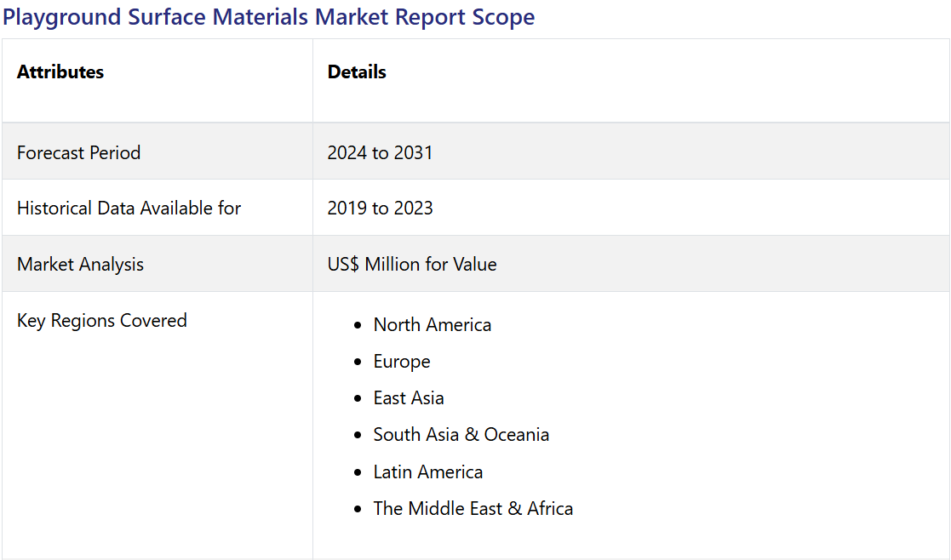Click the 2024 to 2031 value
This screenshot has height=560, width=951.
tap(380, 153)
